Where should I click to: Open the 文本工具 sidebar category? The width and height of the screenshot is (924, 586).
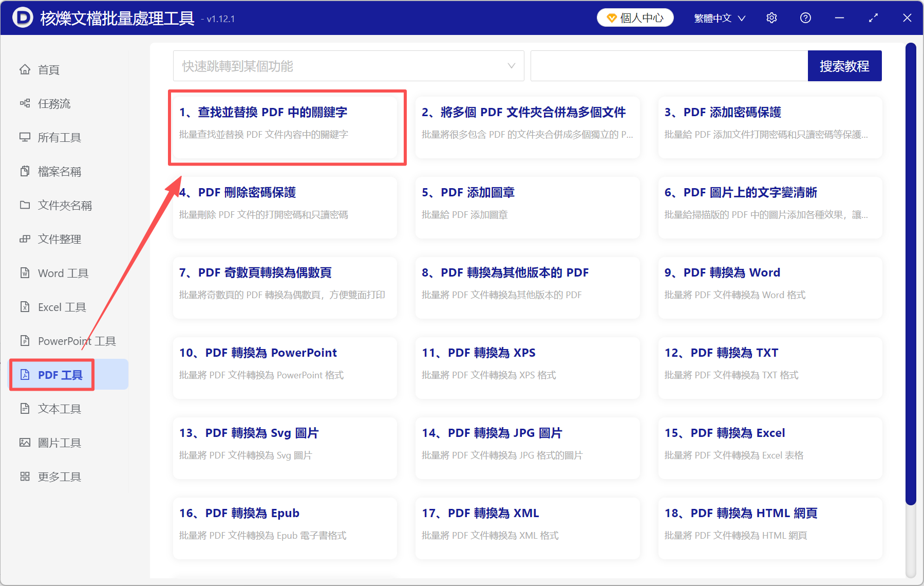(59, 408)
